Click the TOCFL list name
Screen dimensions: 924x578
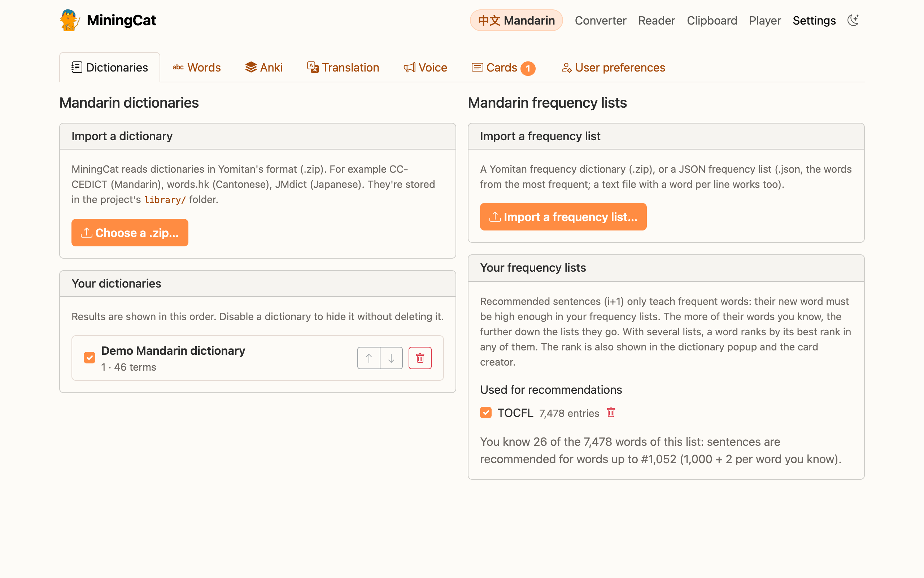pos(515,413)
